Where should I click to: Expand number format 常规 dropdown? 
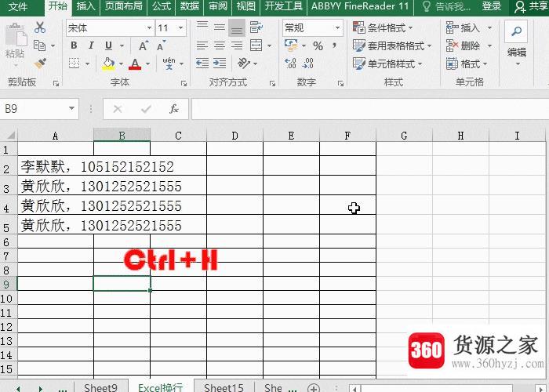coord(337,27)
